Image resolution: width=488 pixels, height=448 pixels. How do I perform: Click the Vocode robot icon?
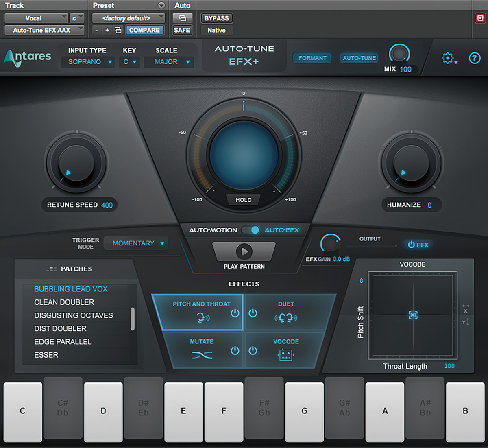[x=285, y=355]
